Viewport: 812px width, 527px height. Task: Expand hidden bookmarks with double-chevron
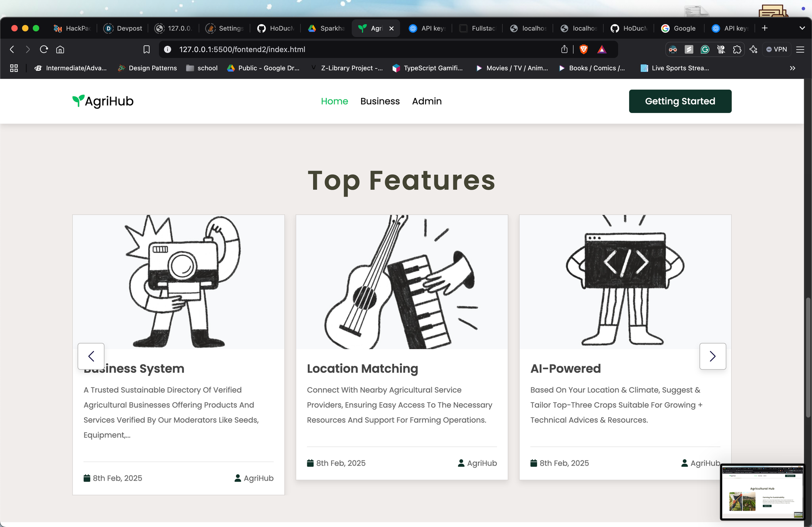[792, 68]
